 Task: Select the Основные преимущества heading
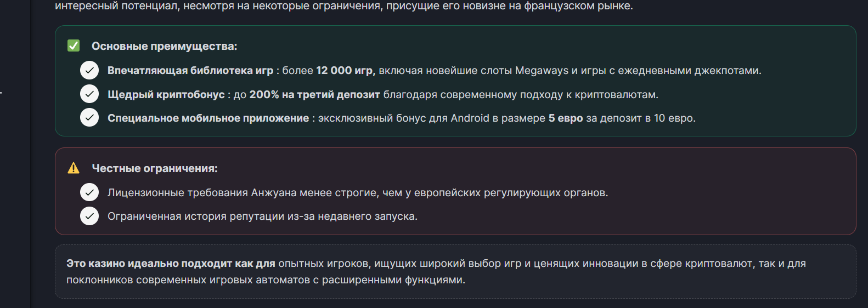165,47
